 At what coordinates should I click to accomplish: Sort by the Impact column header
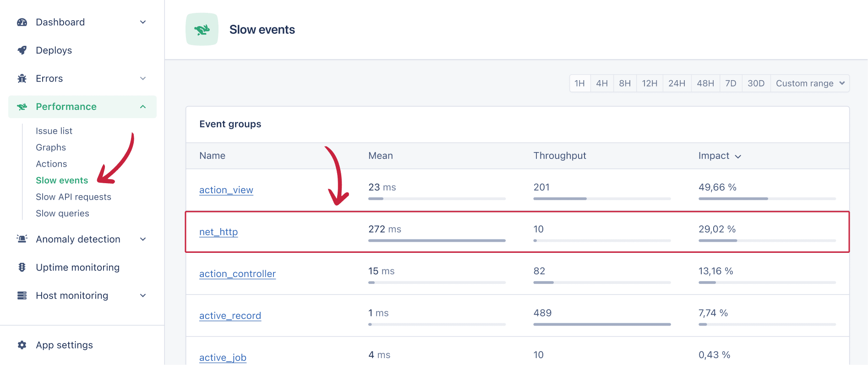719,156
